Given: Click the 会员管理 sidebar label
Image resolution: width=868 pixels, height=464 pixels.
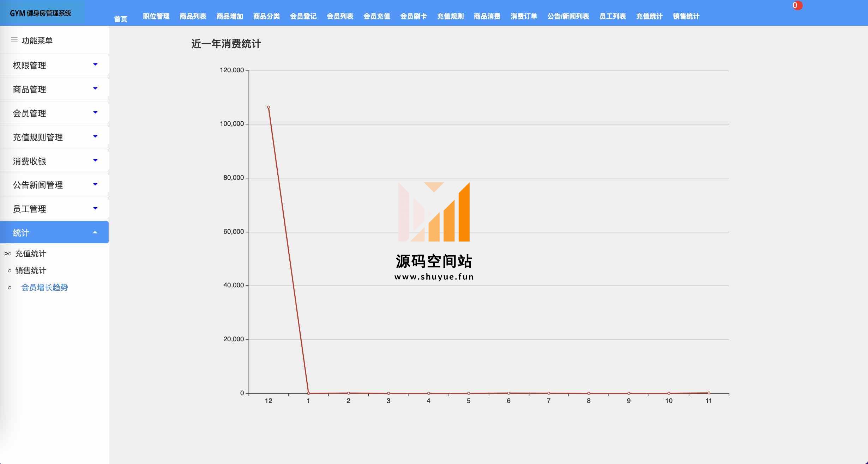Looking at the screenshot, I should click(x=29, y=113).
